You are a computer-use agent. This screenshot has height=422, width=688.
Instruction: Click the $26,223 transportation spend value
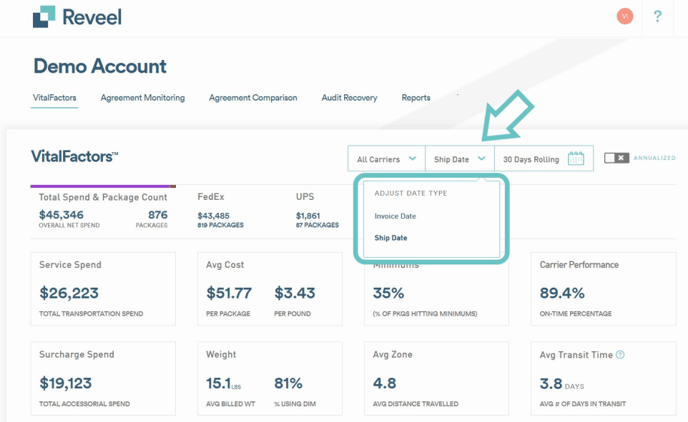[69, 293]
